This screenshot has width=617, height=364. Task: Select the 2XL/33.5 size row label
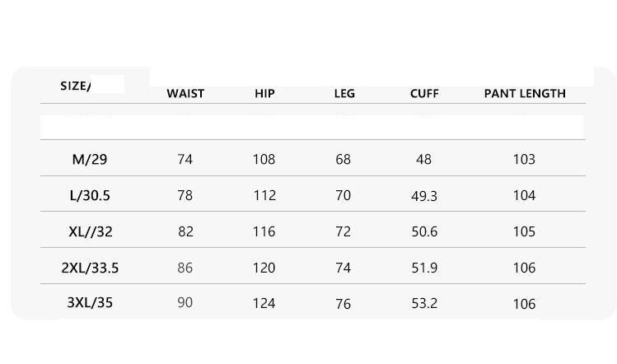(x=90, y=268)
